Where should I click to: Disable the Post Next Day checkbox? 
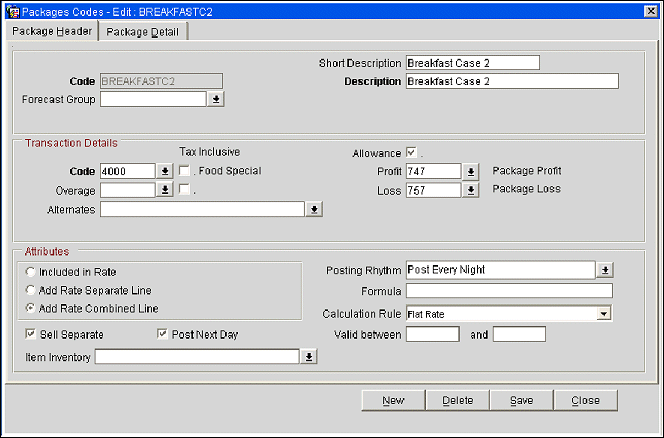click(164, 334)
